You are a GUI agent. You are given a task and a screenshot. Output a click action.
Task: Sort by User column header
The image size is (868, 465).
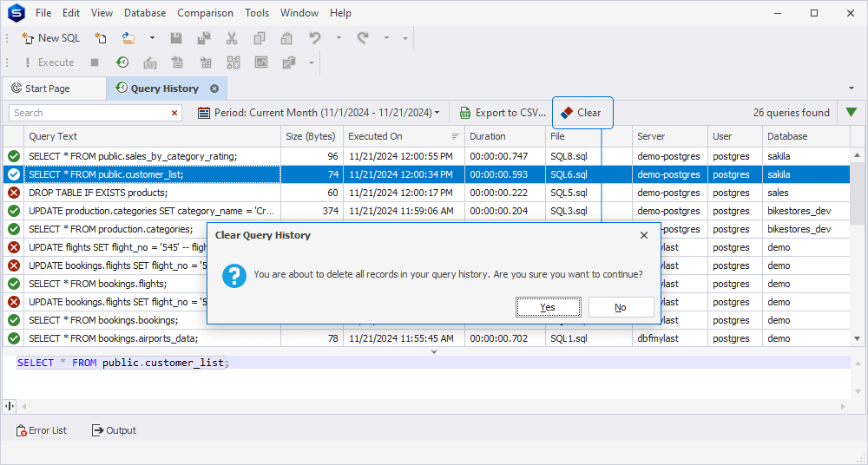pyautogui.click(x=735, y=136)
